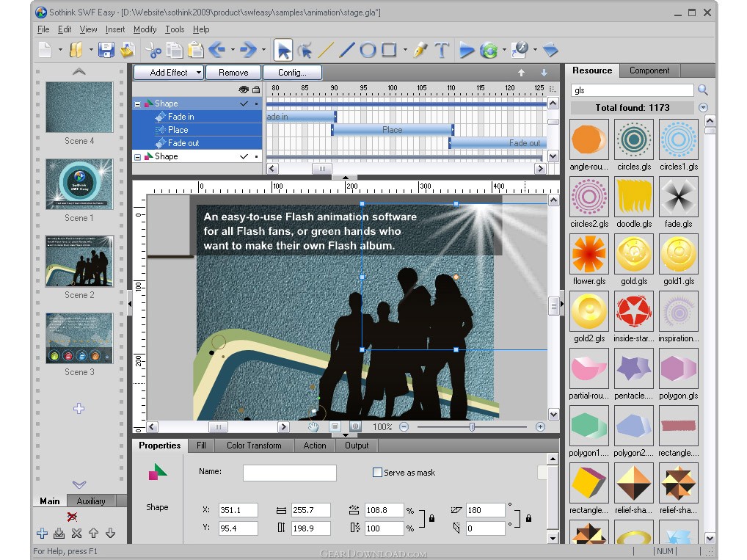
Task: Switch to the Component tab
Action: pos(649,70)
